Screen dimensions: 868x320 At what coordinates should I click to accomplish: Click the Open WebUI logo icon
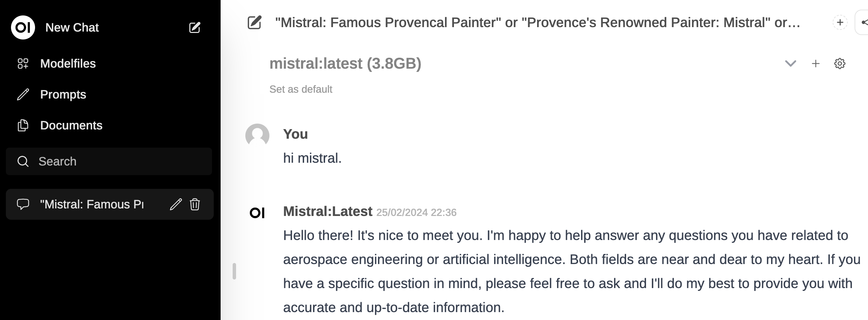coord(23,27)
